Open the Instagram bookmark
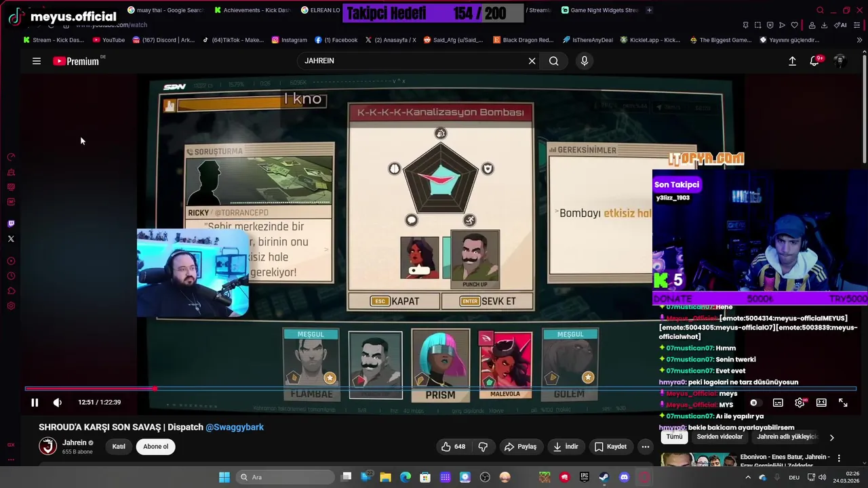 290,40
